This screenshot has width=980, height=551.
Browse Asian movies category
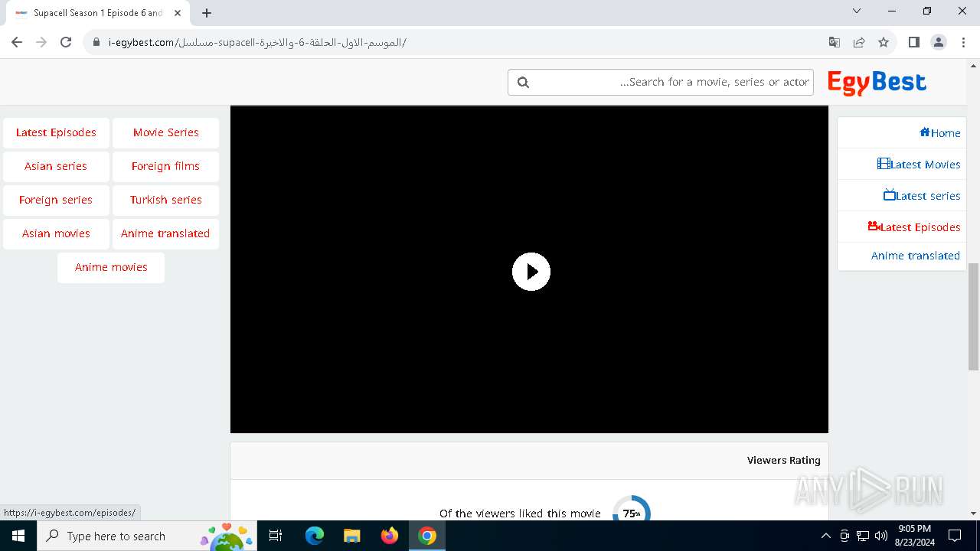tap(56, 233)
